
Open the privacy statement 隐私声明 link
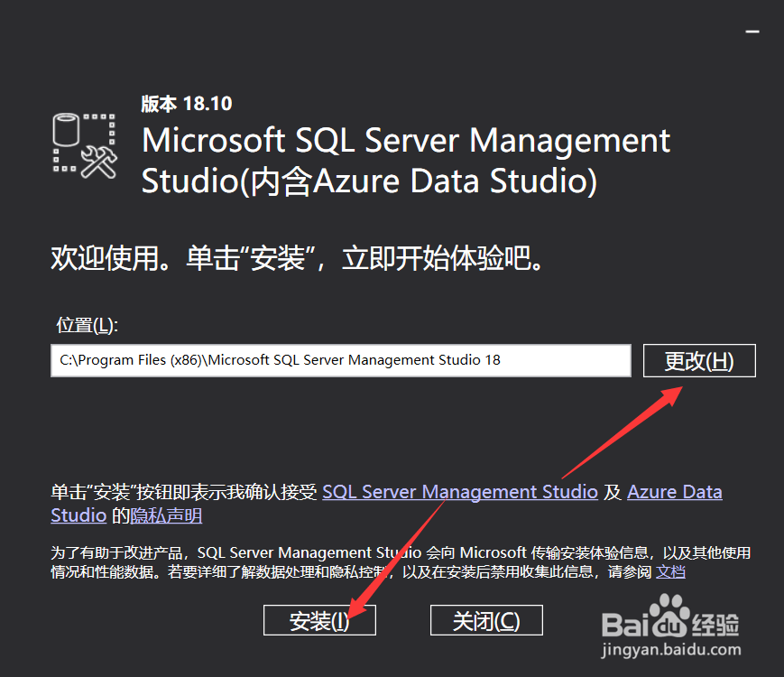click(166, 515)
